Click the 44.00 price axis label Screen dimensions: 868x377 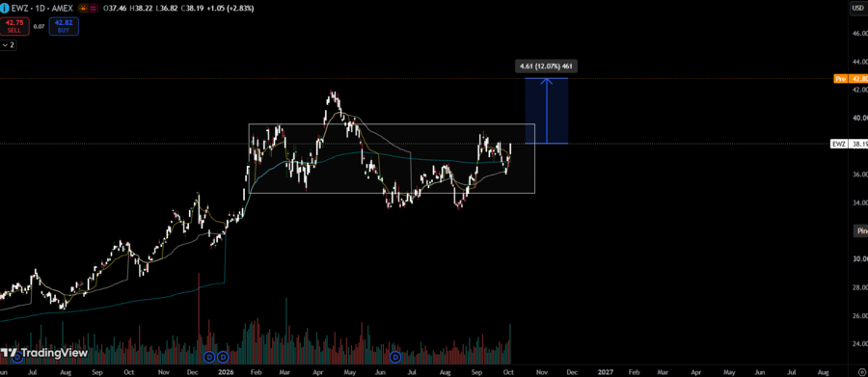tap(859, 62)
